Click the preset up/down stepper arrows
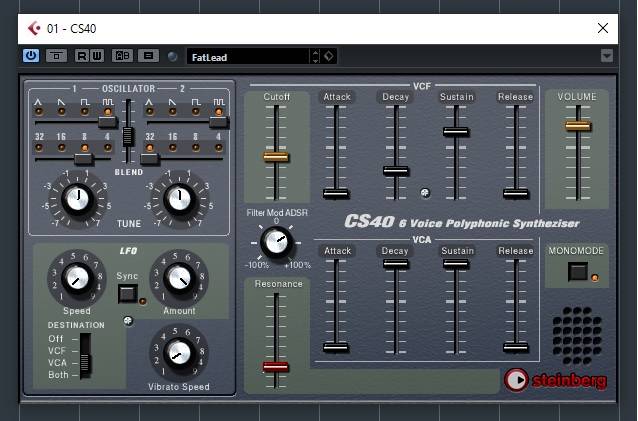 pos(316,56)
